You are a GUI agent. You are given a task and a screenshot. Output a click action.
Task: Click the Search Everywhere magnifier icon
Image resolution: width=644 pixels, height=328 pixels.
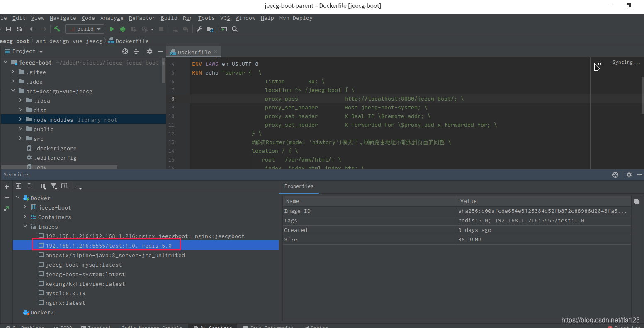pos(235,29)
